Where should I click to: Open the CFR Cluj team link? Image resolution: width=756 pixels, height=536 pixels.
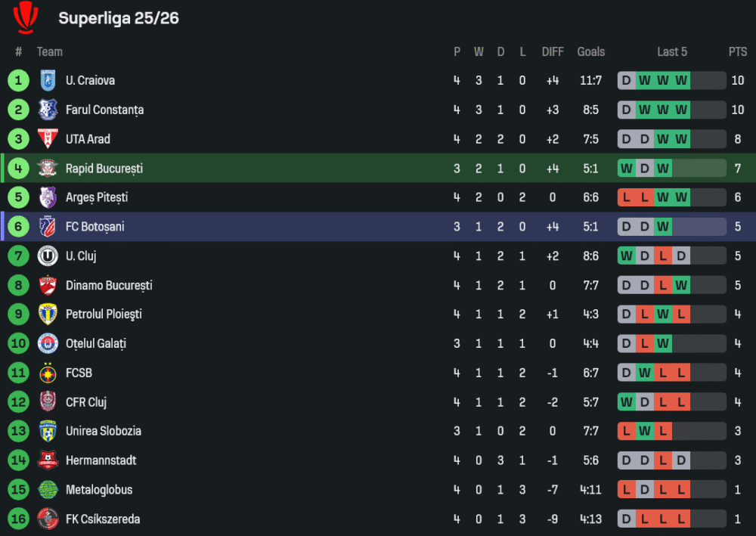[86, 402]
